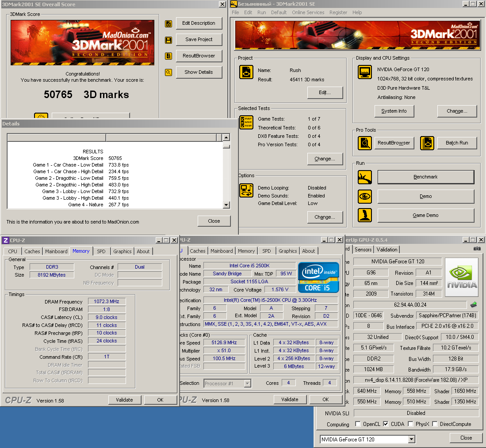This screenshot has height=448, width=486.
Task: Enable the PhysX checkbox
Action: tap(411, 424)
